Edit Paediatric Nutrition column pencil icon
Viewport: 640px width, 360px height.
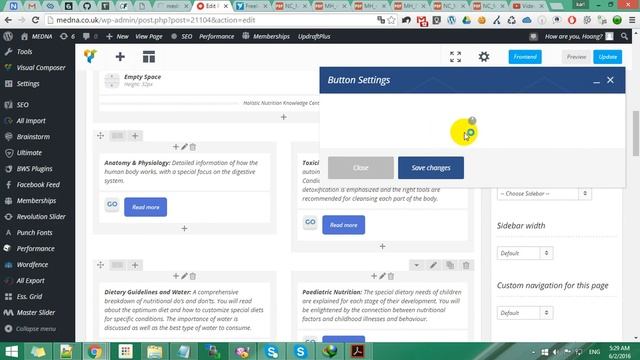[382, 276]
